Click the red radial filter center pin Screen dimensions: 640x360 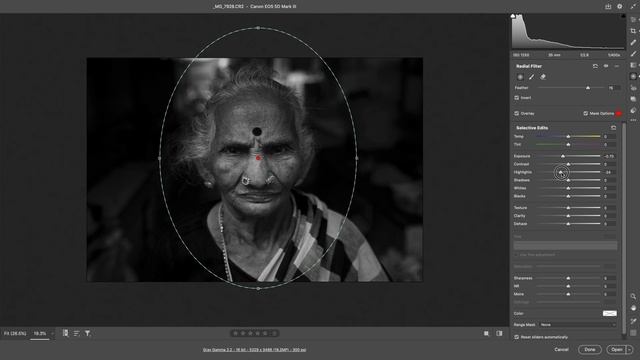point(258,158)
